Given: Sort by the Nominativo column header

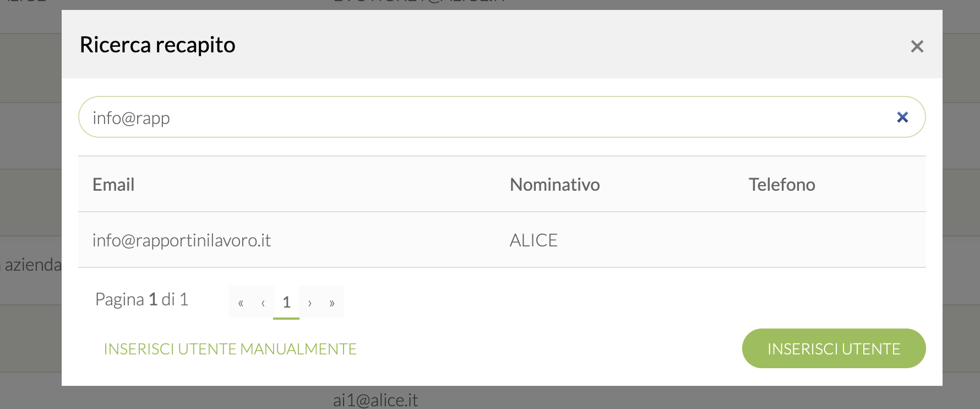Looking at the screenshot, I should (554, 185).
